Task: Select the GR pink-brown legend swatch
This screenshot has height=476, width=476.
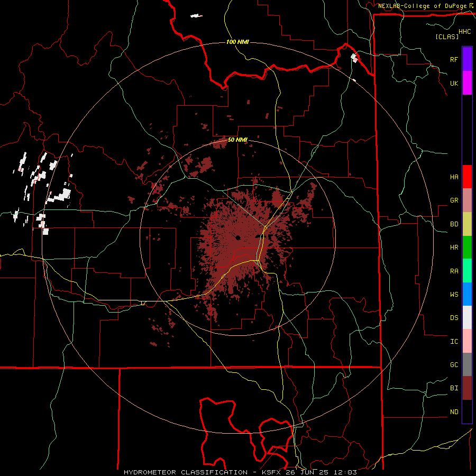Action: click(467, 200)
